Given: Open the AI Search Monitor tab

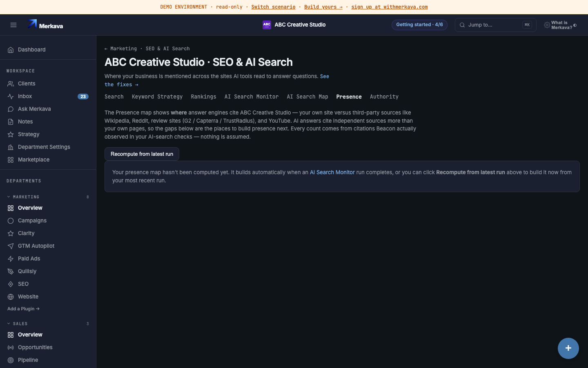Looking at the screenshot, I should click(252, 97).
